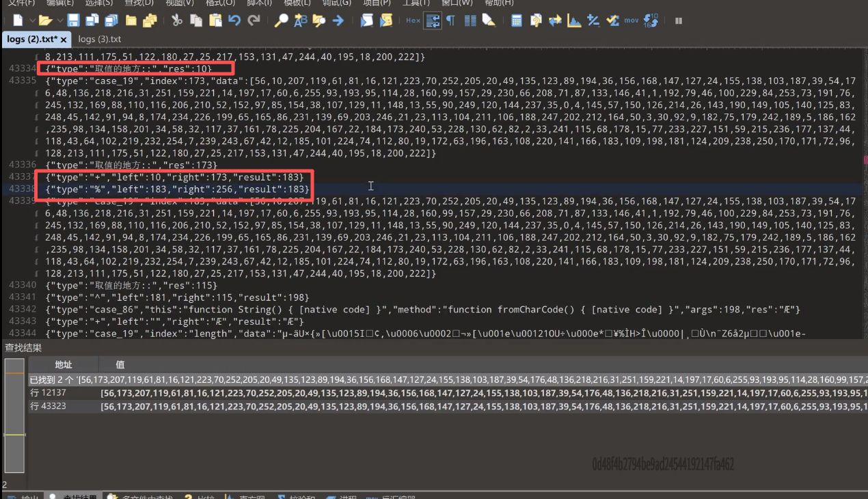Click line number 43336 in gutter
The height and width of the screenshot is (499, 868).
point(23,165)
